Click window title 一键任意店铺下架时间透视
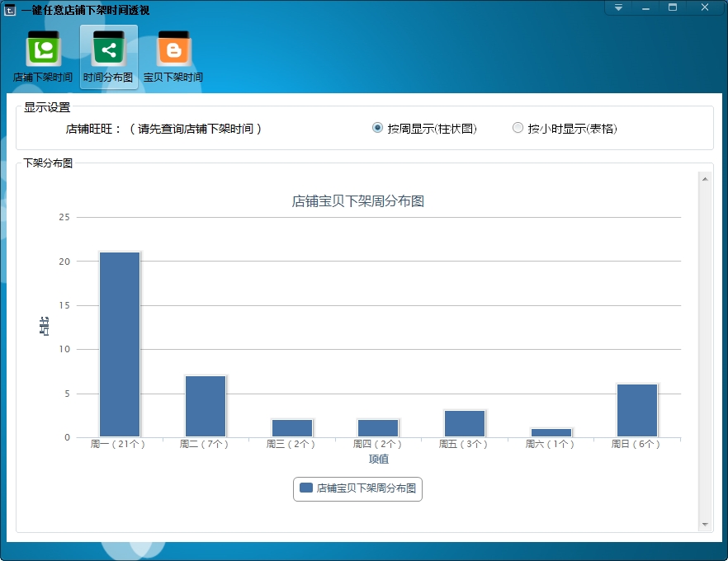Screen dimensions: 728x561 (x=86, y=10)
